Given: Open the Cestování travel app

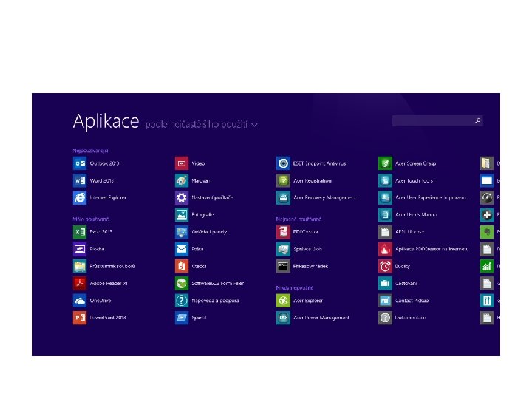Looking at the screenshot, I should point(398,283).
